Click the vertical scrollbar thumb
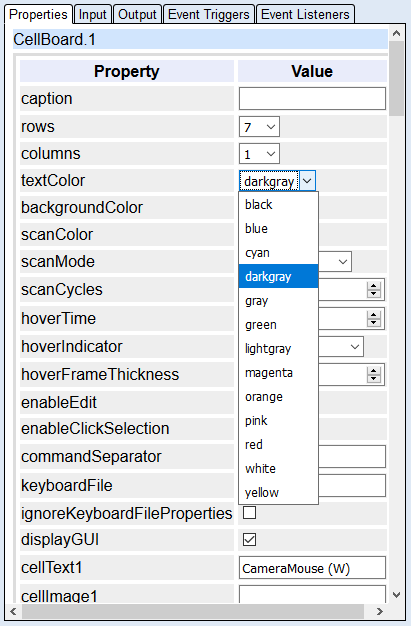The height and width of the screenshot is (626, 411). (x=396, y=78)
